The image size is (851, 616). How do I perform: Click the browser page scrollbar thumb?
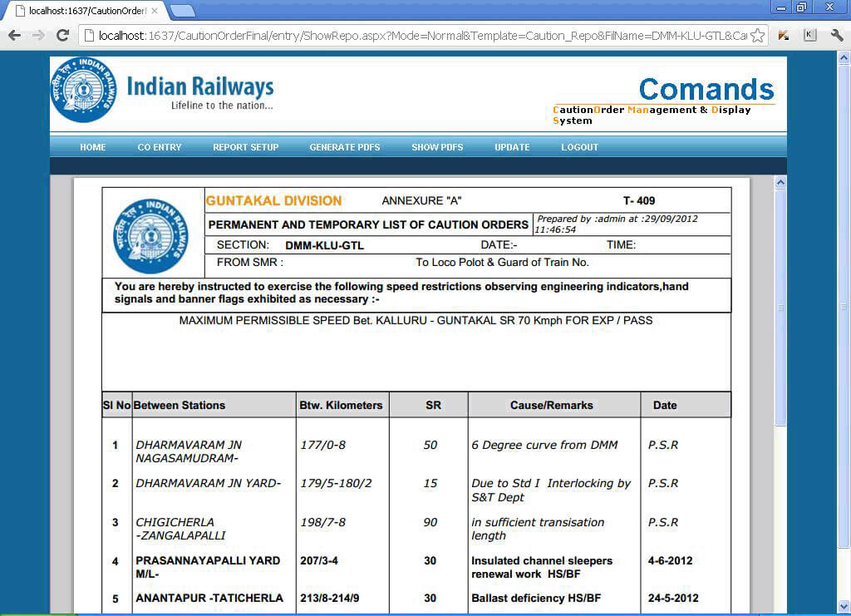844,308
